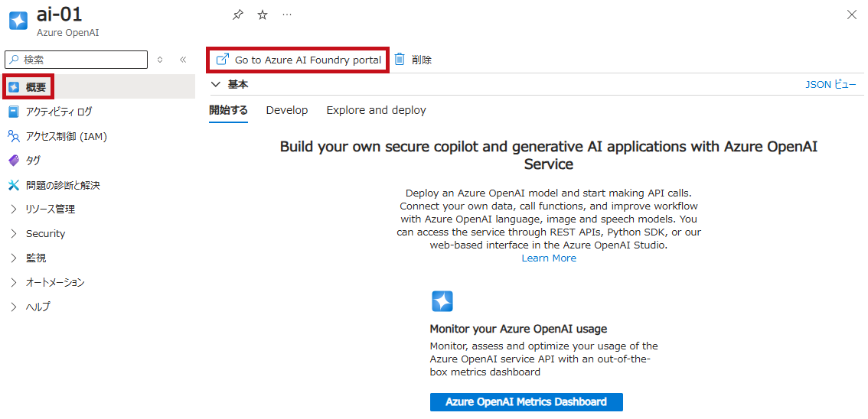The image size is (868, 419).
Task: Collapse the 基本 essentials section chevron
Action: (x=216, y=85)
